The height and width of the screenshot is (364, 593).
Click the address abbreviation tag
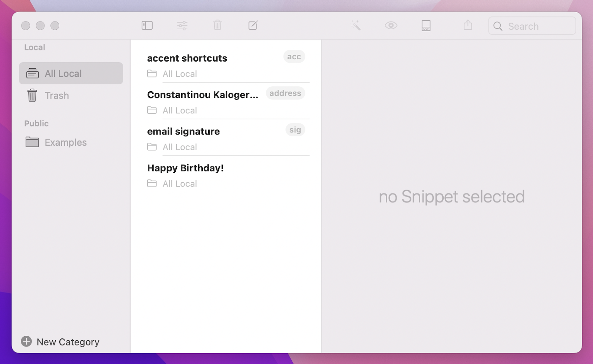click(285, 93)
